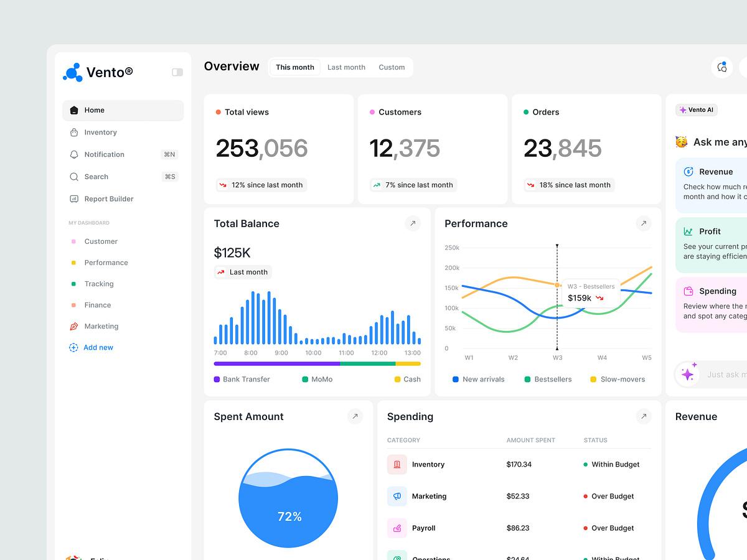The width and height of the screenshot is (747, 560).
Task: Select the Home icon in the sidebar
Action: click(75, 110)
